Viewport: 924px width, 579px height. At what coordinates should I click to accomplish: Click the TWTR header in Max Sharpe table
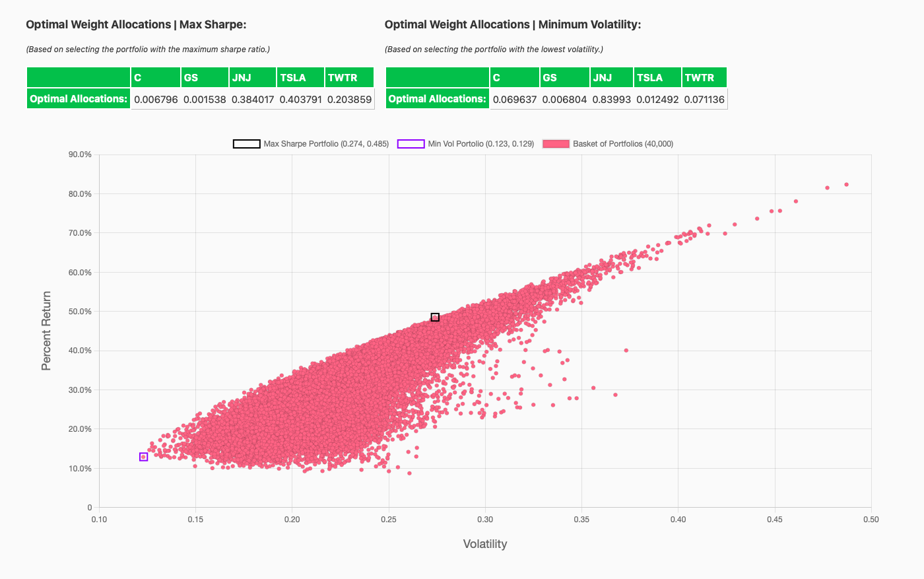click(349, 77)
